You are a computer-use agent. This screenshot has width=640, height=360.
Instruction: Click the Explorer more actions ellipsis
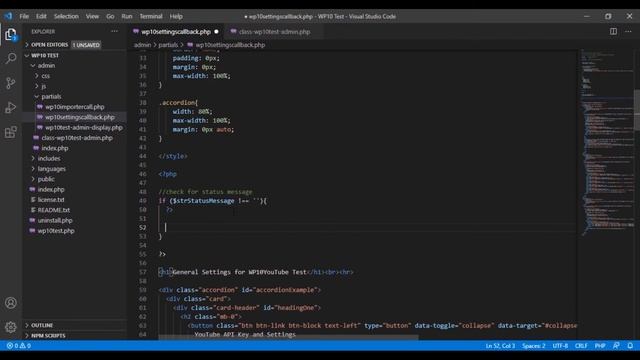point(114,31)
